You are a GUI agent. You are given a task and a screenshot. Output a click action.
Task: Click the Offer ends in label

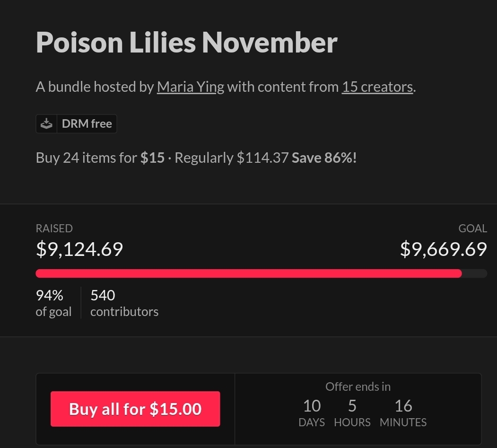click(358, 387)
